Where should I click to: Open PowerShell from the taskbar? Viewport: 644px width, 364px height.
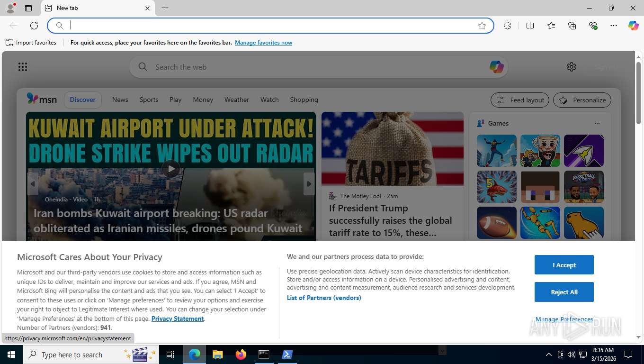click(287, 355)
